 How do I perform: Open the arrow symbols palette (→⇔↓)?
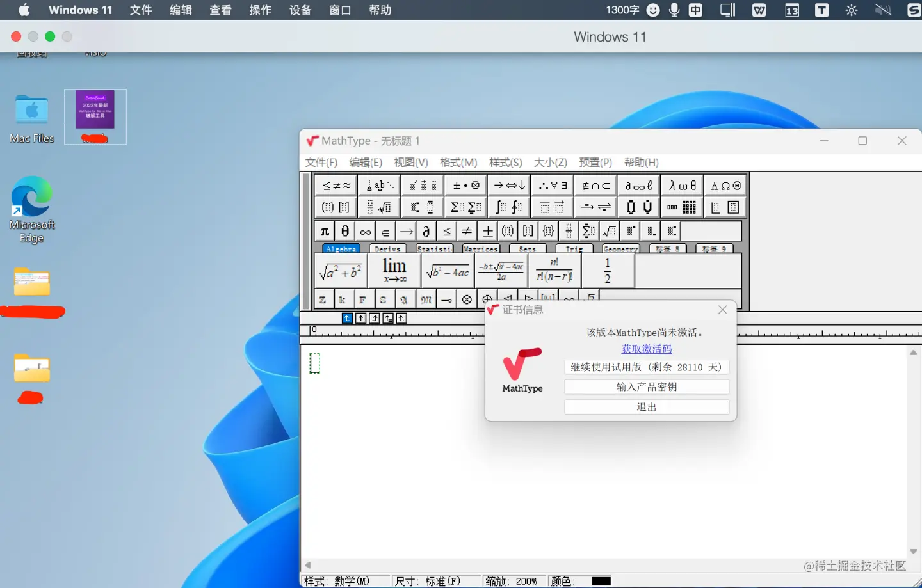510,186
